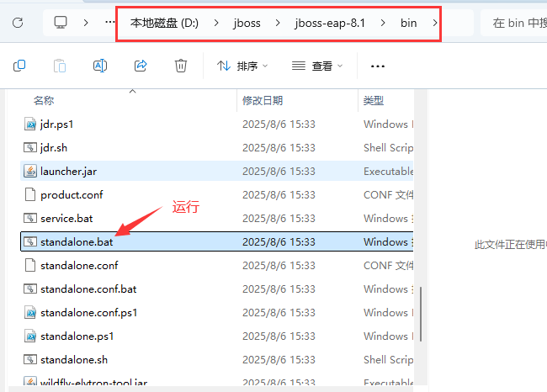Select the wildfly-elytron-tool.jar file name
The image size is (547, 392).
(x=93, y=382)
